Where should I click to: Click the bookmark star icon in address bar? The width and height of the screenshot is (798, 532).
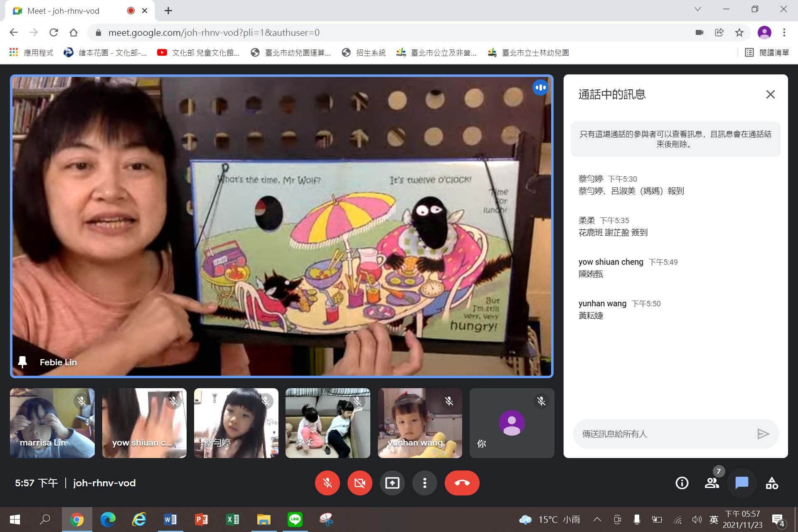pos(739,32)
